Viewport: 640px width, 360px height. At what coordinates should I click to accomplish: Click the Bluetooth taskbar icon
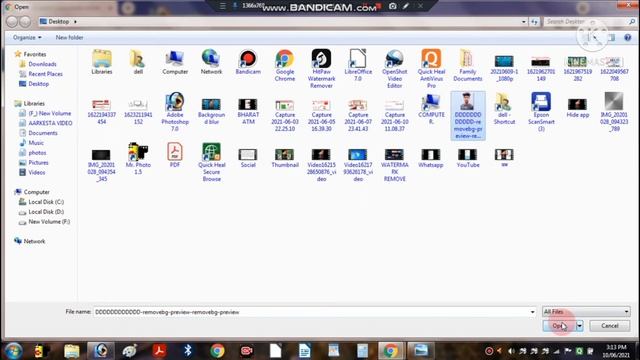click(187, 351)
